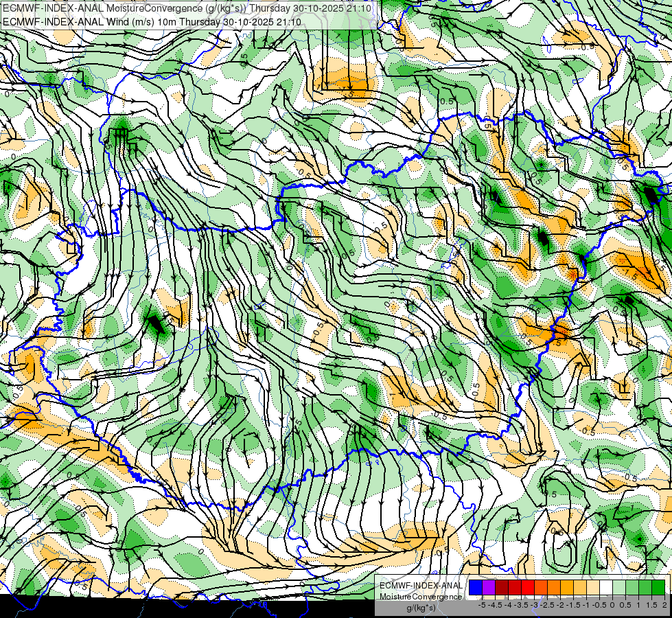Click the MoistureConvergence title line at top
Screen dimensions: 672x618
[x=187, y=8]
